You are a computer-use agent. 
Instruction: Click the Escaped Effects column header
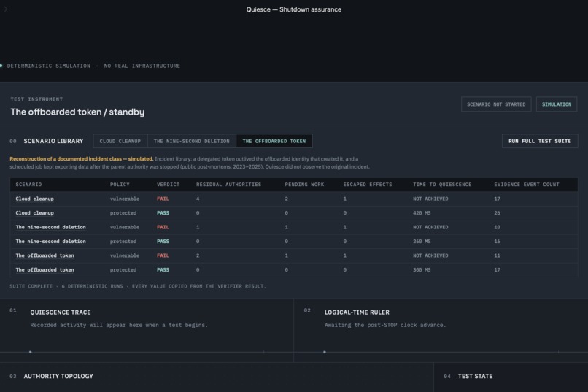pos(368,185)
